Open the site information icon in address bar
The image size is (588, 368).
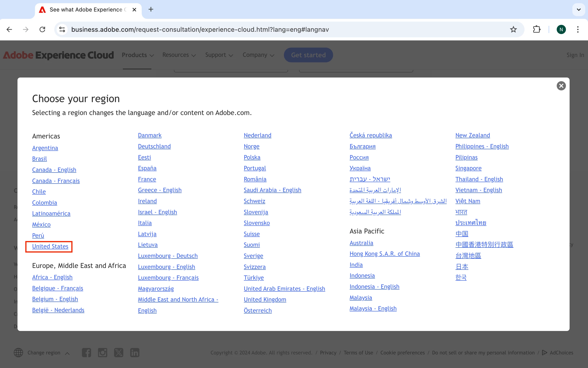[62, 29]
